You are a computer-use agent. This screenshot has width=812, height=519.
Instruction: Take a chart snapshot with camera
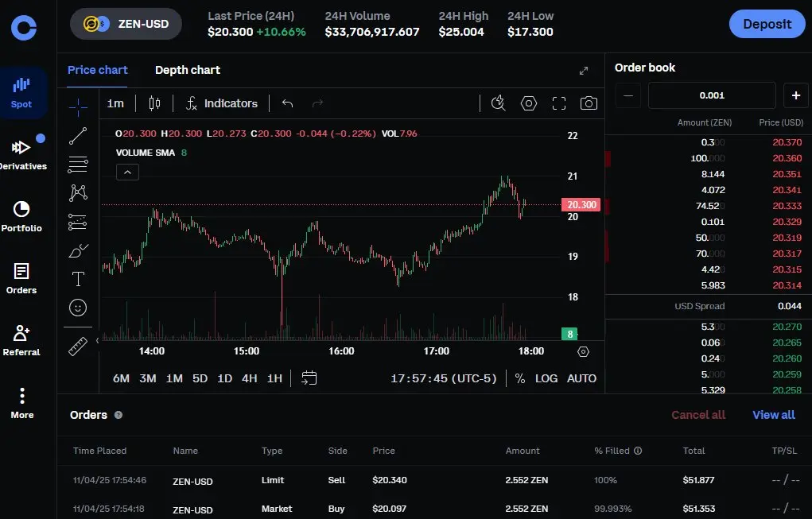(589, 103)
